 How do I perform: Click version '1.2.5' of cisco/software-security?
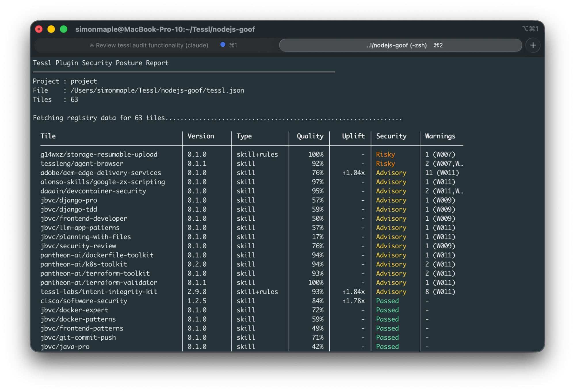point(197,301)
